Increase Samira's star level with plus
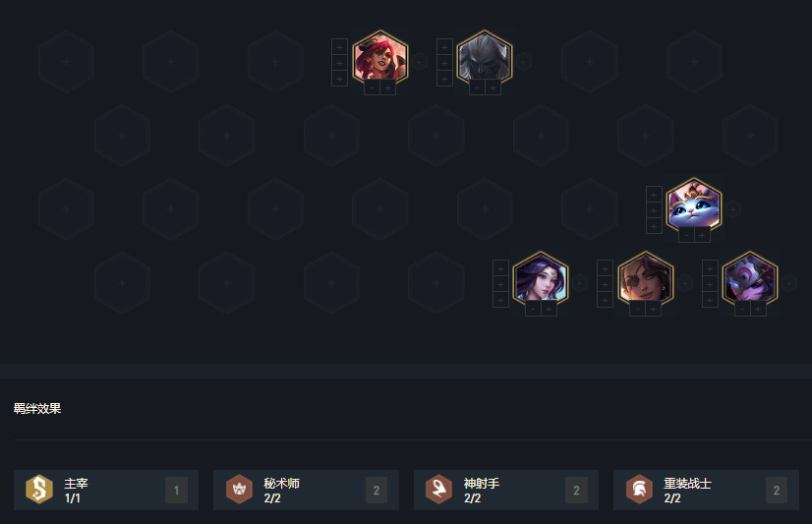Image resolution: width=812 pixels, height=524 pixels. coord(654,309)
